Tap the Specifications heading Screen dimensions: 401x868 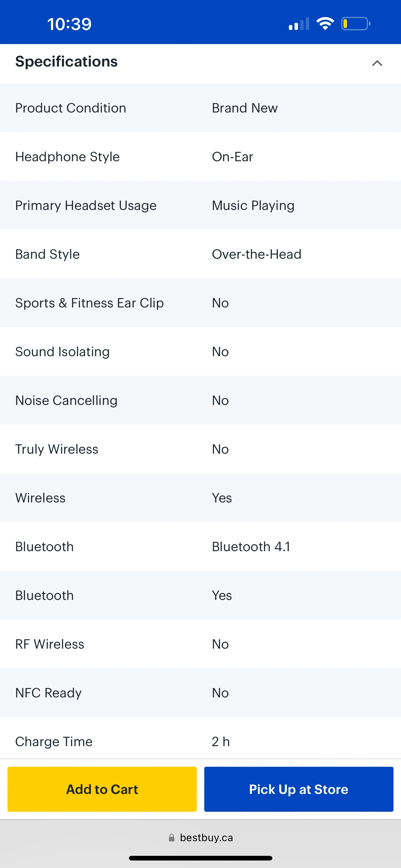pos(66,62)
